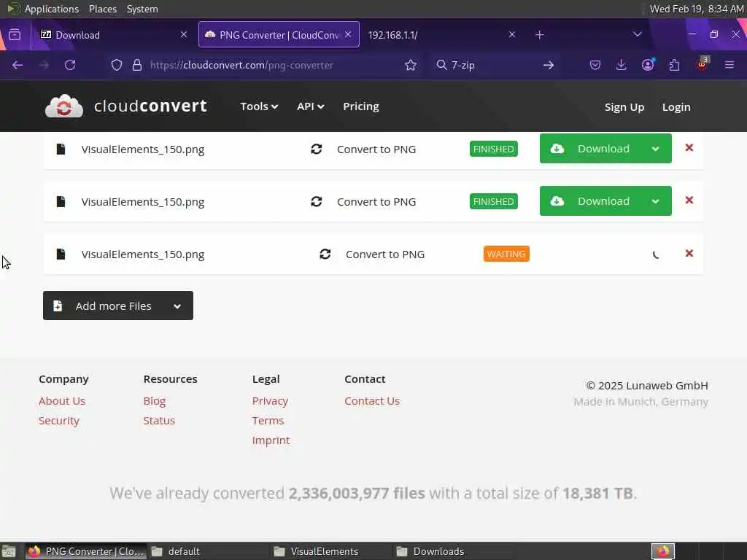This screenshot has width=747, height=560.
Task: Click the Firefox workspace thumbnail in bottom panel
Action: tap(662, 551)
